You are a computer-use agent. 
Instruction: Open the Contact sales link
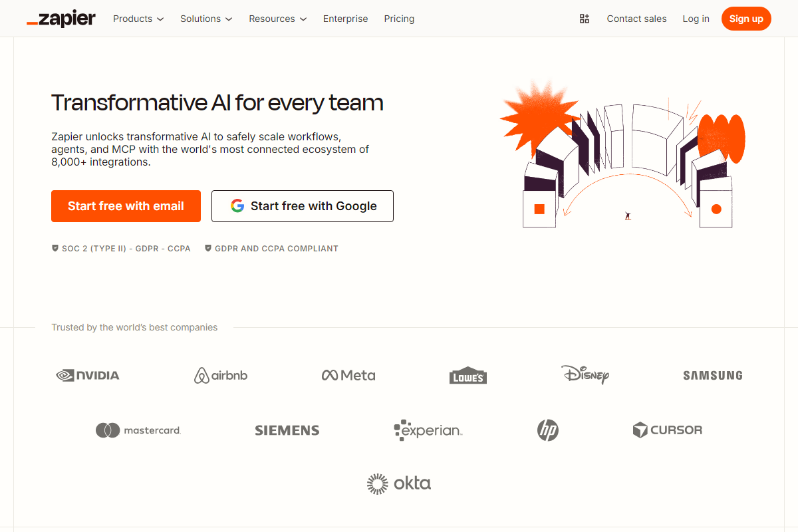(636, 19)
